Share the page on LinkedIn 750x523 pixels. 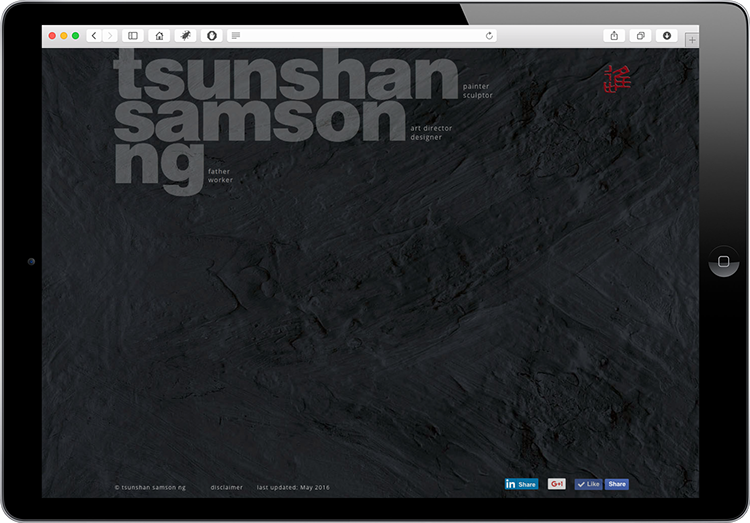521,484
